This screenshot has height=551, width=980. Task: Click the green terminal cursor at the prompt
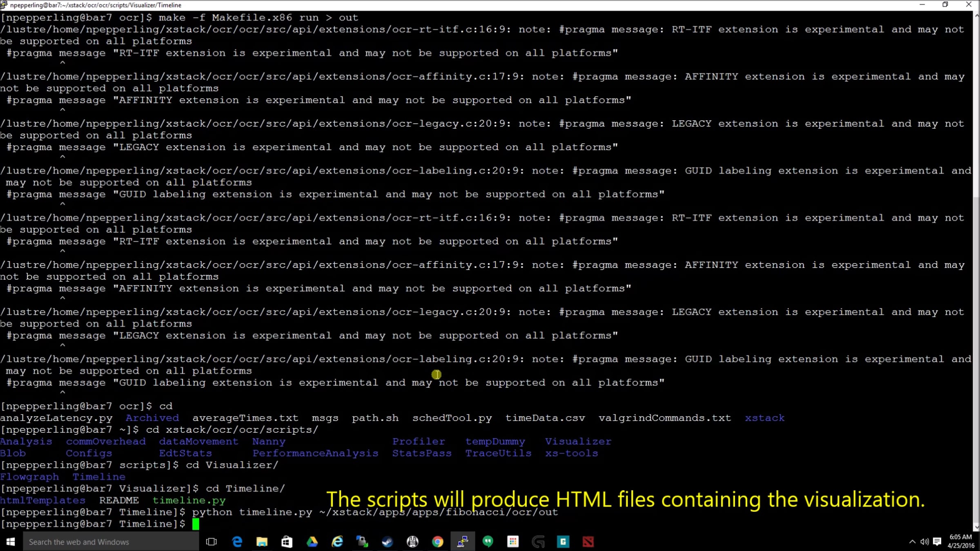coord(196,524)
